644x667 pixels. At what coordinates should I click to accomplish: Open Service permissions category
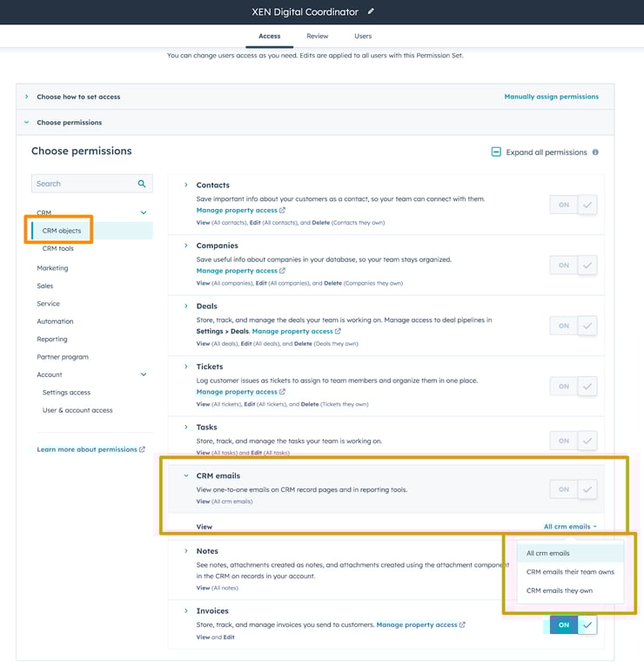(48, 304)
